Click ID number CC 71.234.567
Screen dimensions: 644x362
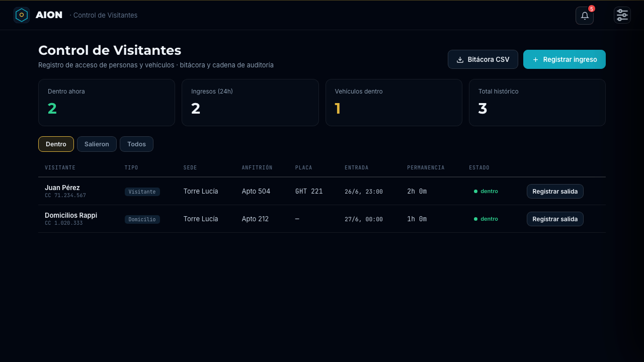65,195
